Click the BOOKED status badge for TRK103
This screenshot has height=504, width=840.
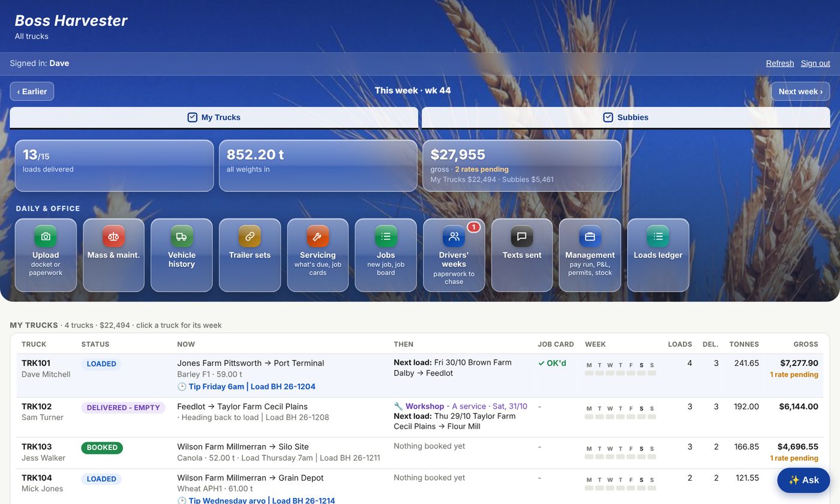tap(102, 448)
